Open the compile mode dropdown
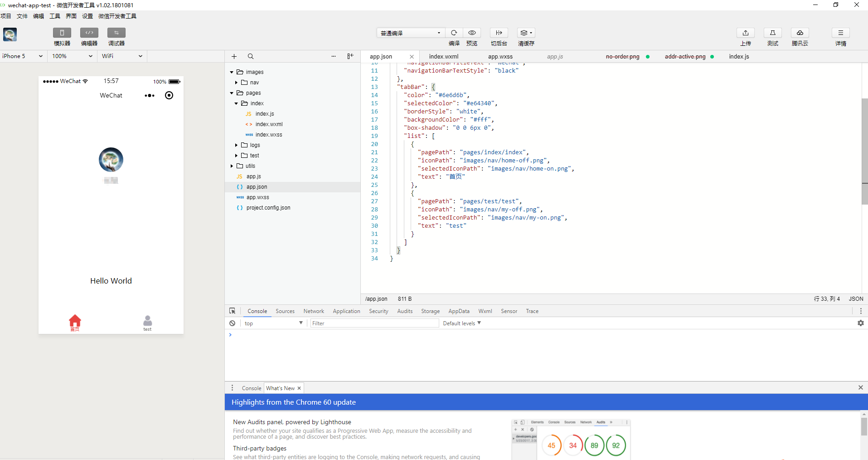868x460 pixels. pyautogui.click(x=411, y=33)
